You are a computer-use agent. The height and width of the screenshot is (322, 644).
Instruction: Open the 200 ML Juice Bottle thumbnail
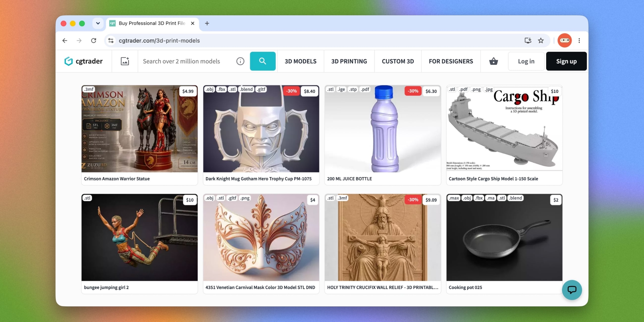(x=383, y=129)
